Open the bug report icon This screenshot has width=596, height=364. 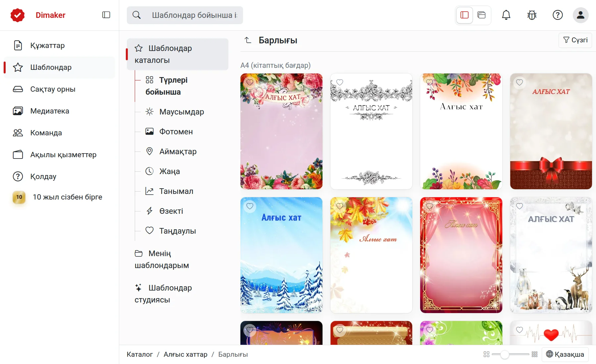(x=532, y=15)
